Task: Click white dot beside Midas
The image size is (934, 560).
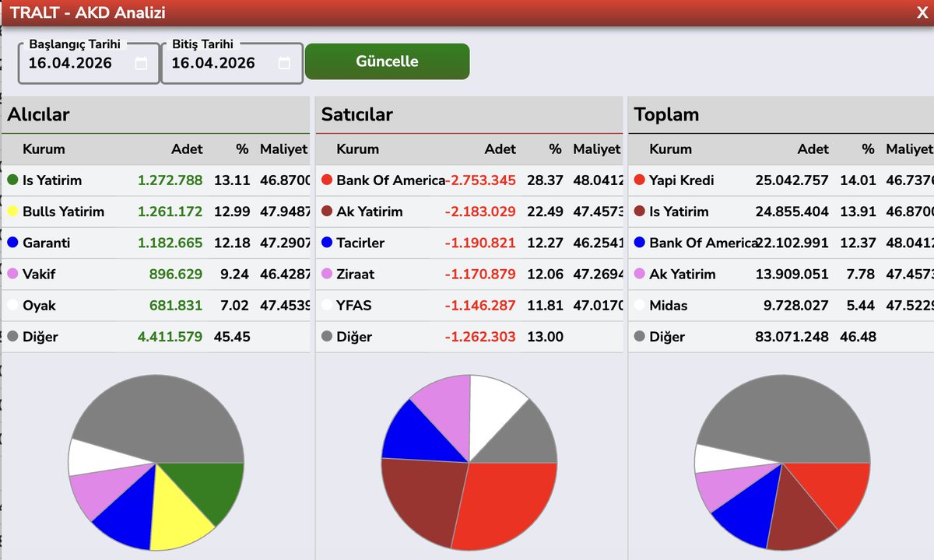Action: click(x=640, y=305)
